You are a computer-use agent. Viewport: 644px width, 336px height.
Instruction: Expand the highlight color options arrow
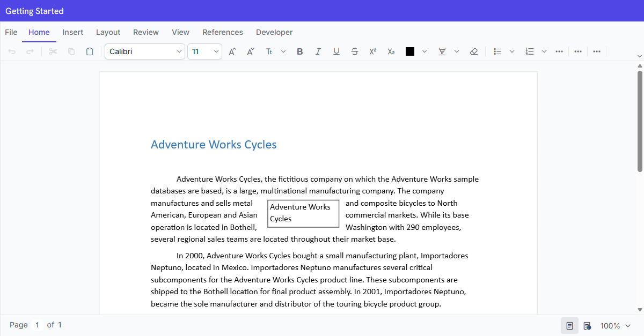pyautogui.click(x=457, y=51)
